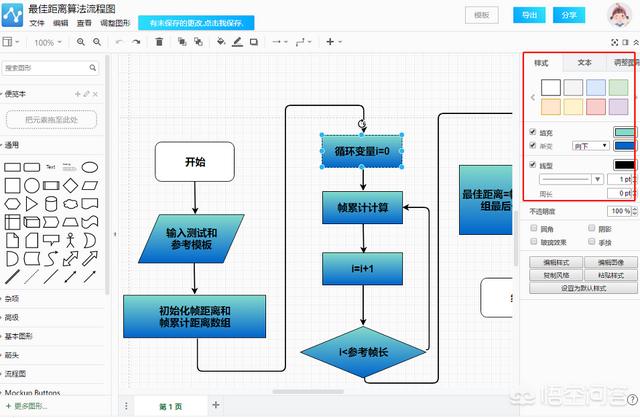Pick the cylinder shape from palette
The image size is (640, 418).
coord(51,204)
